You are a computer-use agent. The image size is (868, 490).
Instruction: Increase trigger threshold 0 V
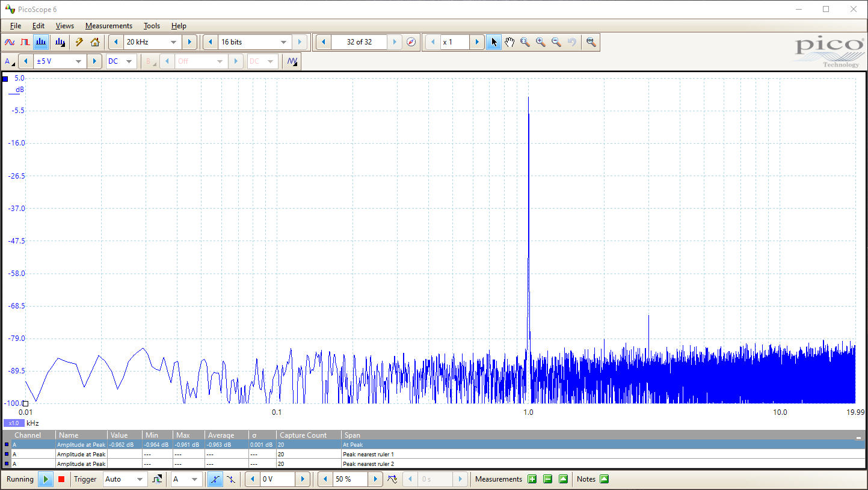coord(303,479)
